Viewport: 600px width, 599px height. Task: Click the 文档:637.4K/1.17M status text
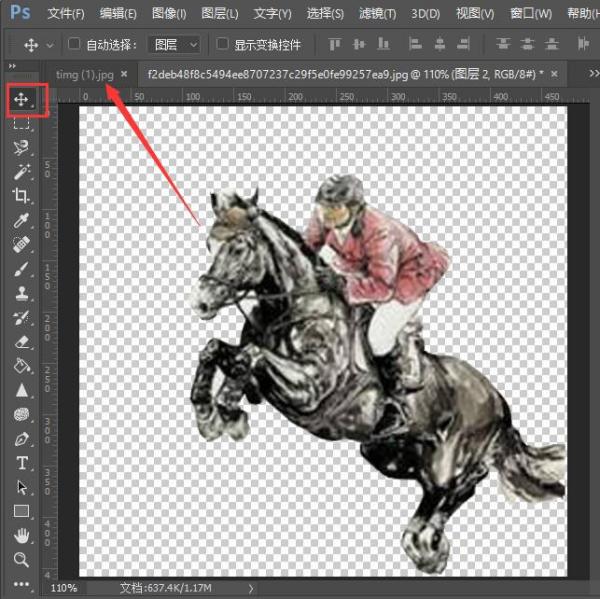point(165,588)
